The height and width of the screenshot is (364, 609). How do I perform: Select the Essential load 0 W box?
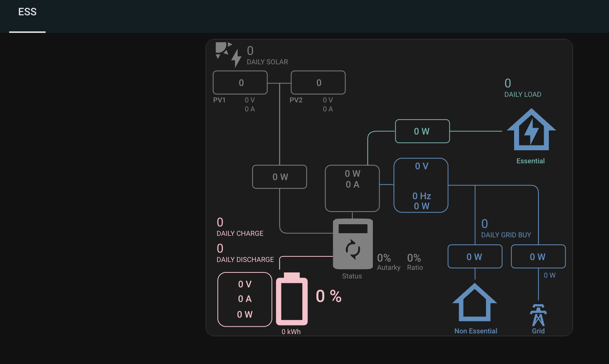pos(422,131)
